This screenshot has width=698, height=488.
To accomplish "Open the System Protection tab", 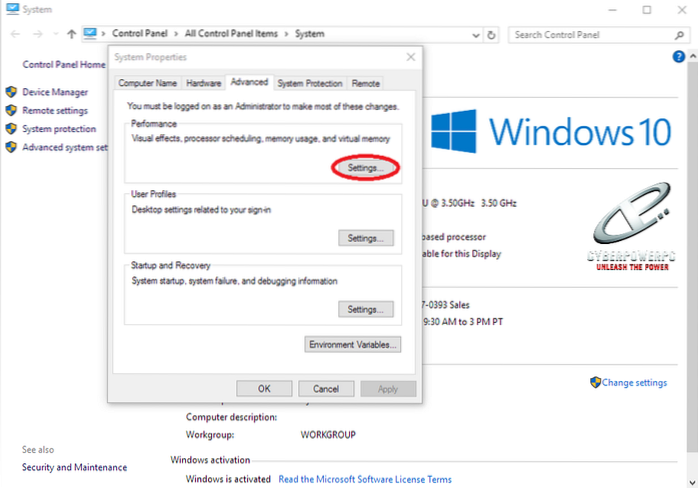I will [310, 83].
